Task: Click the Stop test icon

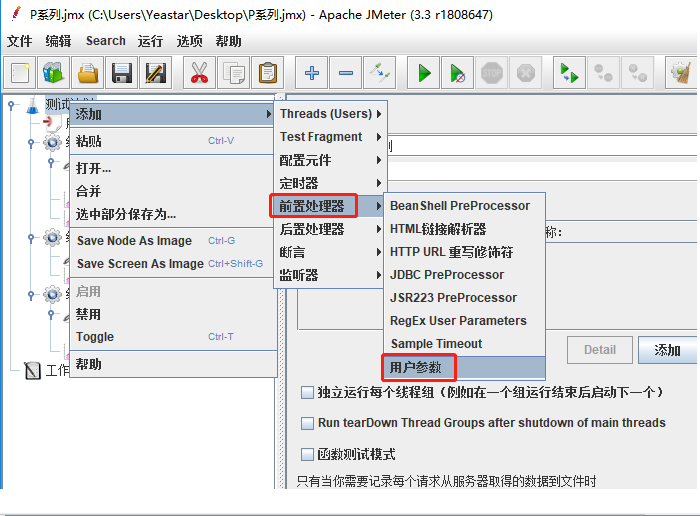Action: click(492, 73)
